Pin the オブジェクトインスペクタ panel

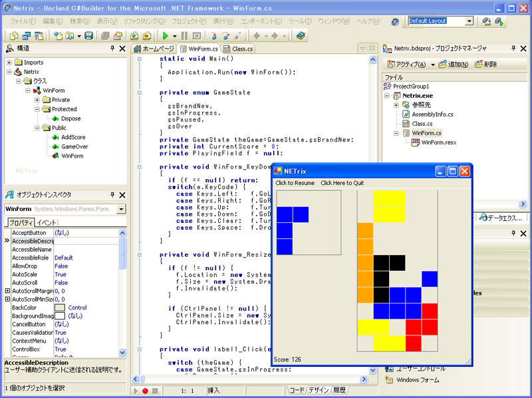click(x=112, y=194)
